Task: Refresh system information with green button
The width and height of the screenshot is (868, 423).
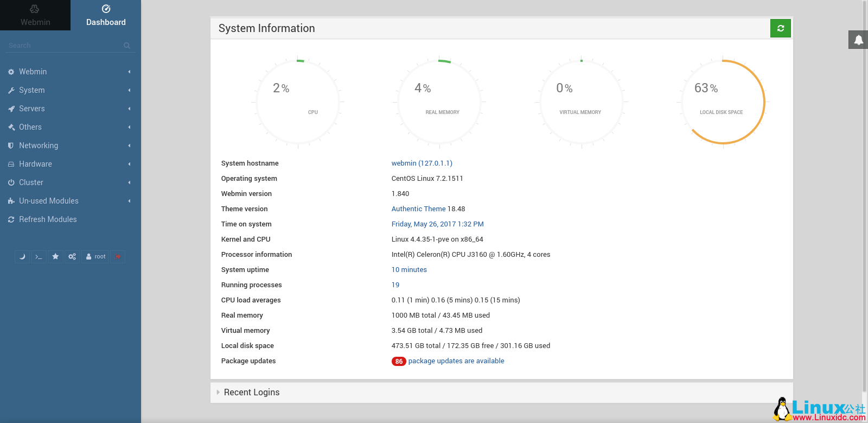Action: 780,28
